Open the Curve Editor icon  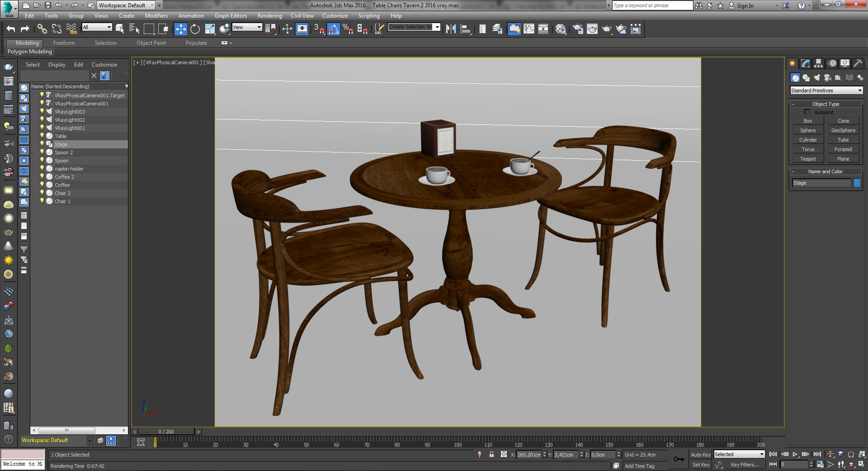point(529,29)
